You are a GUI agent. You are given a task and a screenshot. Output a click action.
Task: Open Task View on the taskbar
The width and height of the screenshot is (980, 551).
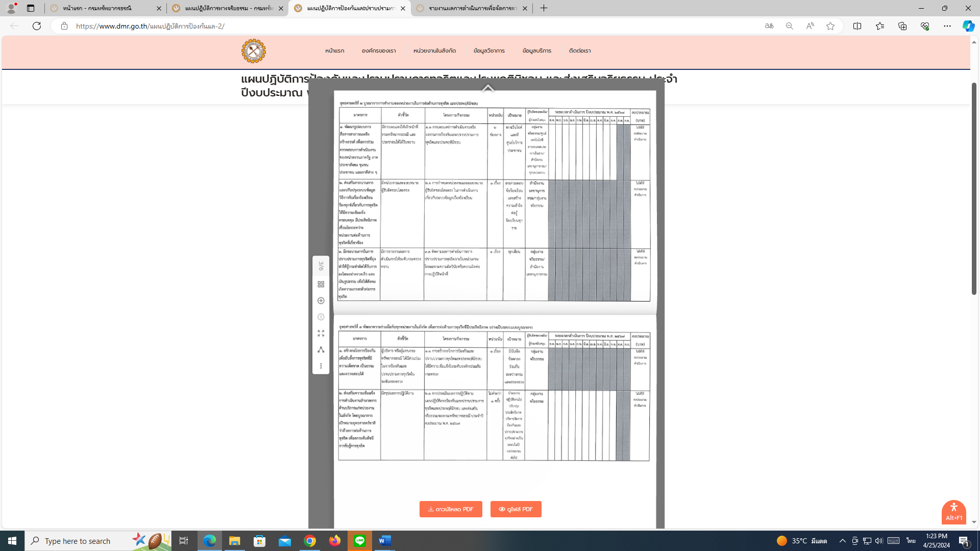coord(183,541)
